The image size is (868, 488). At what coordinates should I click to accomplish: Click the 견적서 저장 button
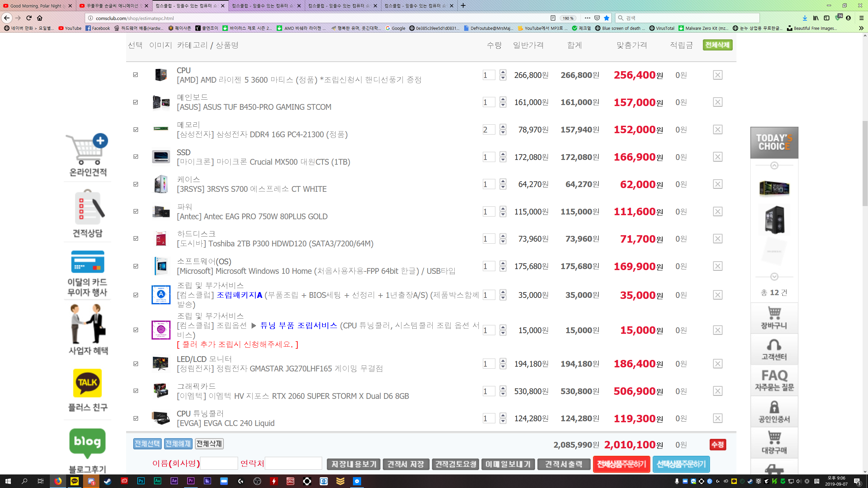pyautogui.click(x=406, y=464)
